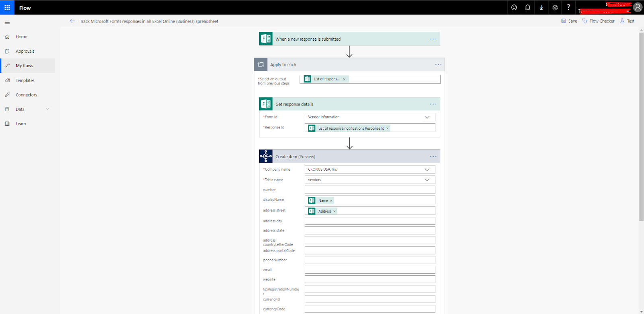The height and width of the screenshot is (314, 644).
Task: Open the Get response details ellipsis menu
Action: 433,104
